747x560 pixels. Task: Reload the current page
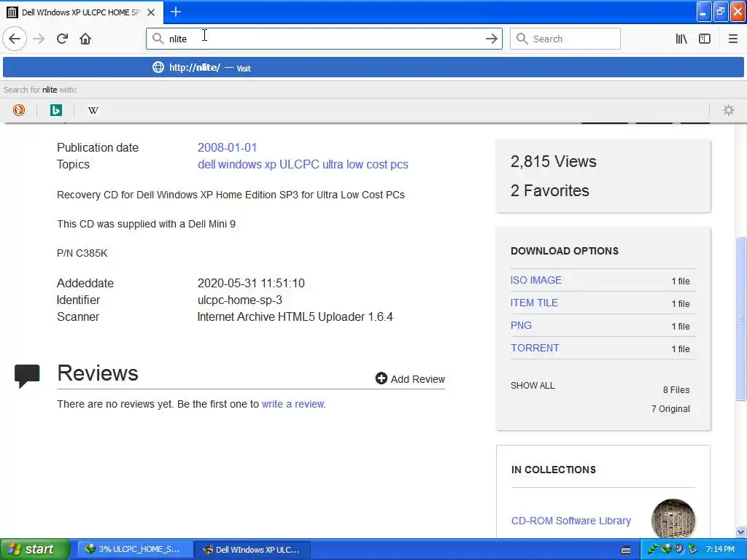pyautogui.click(x=62, y=39)
